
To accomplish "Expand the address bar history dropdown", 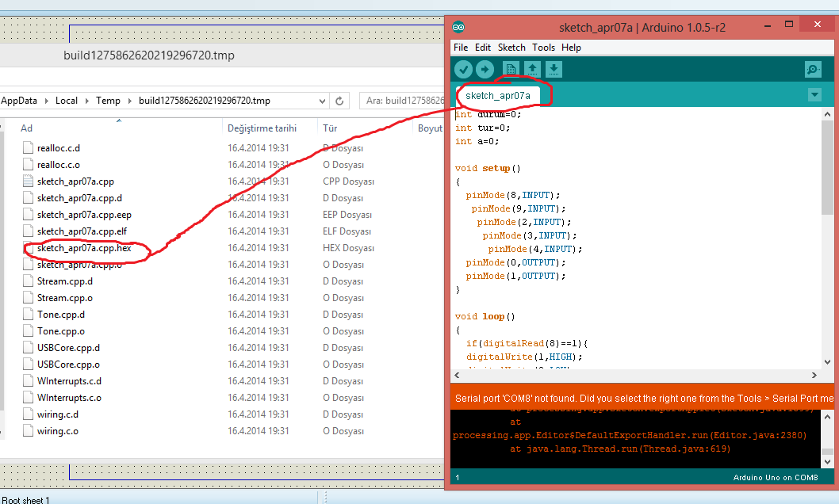I will click(x=321, y=101).
